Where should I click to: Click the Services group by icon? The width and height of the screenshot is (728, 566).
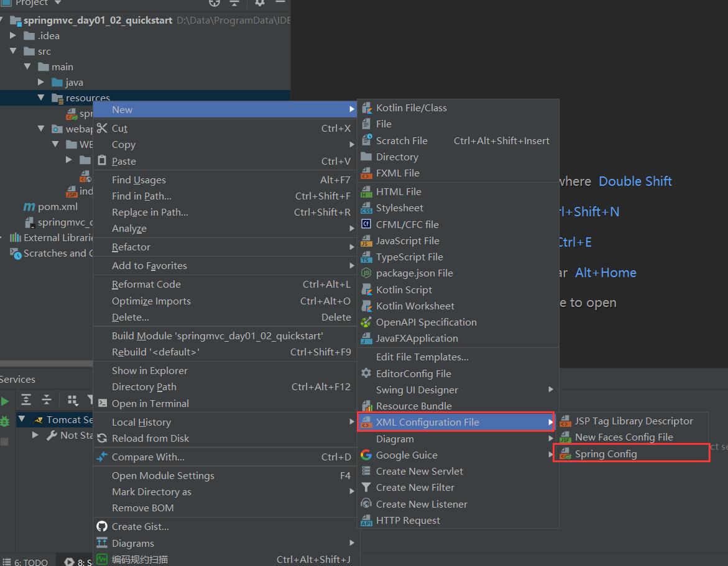tap(73, 400)
